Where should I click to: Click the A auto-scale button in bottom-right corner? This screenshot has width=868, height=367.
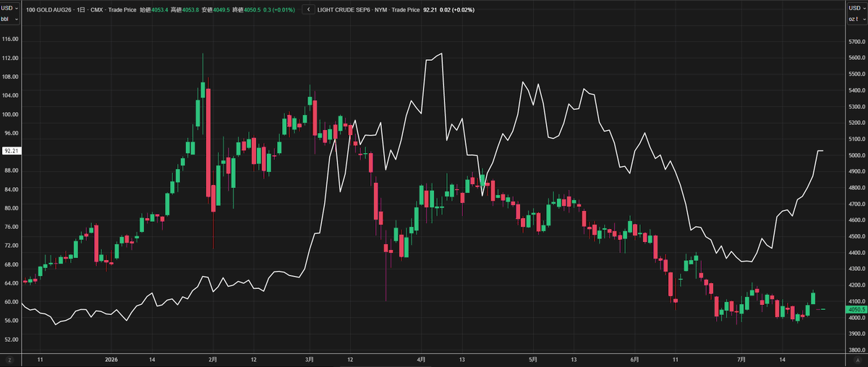857,359
